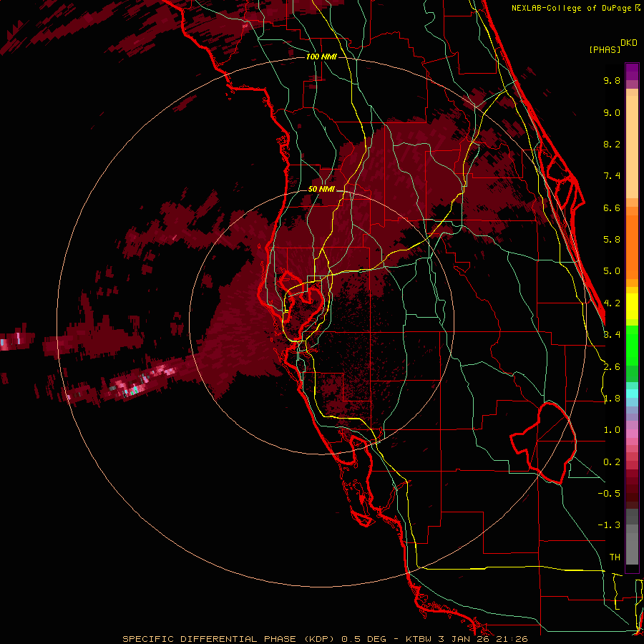
Task: Click the 100 NMI range ring label
Action: pyautogui.click(x=321, y=57)
